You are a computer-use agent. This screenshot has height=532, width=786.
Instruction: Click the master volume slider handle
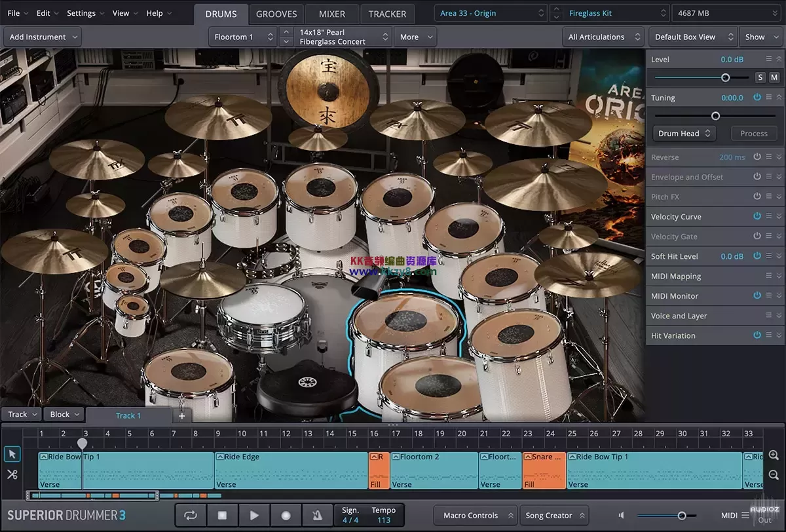[682, 516]
